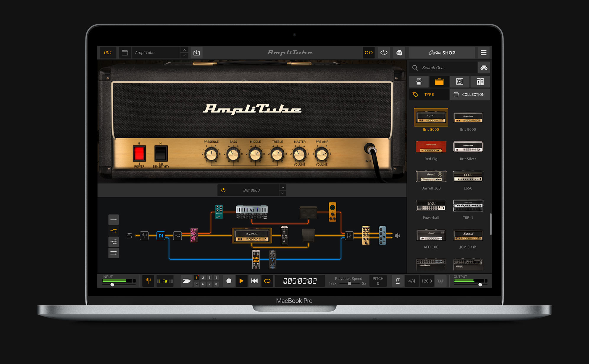This screenshot has height=364, width=589.
Task: Select the mixer block before output pedals
Action: (349, 235)
